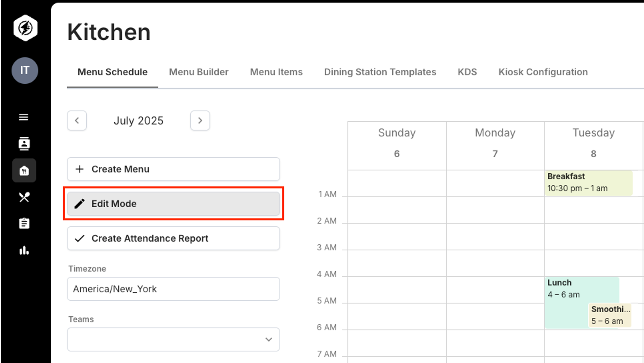Click Create Attendance Report button
The width and height of the screenshot is (644, 363).
coord(173,238)
